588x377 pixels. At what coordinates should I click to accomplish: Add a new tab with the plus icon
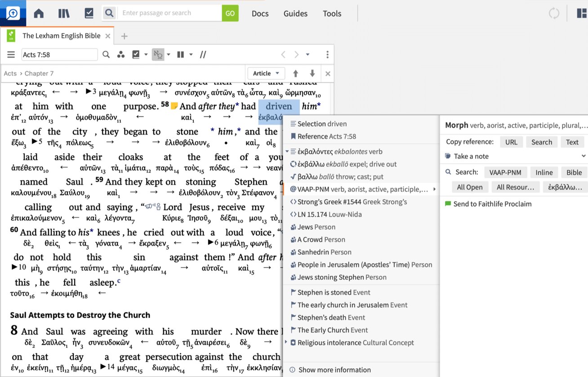[125, 36]
